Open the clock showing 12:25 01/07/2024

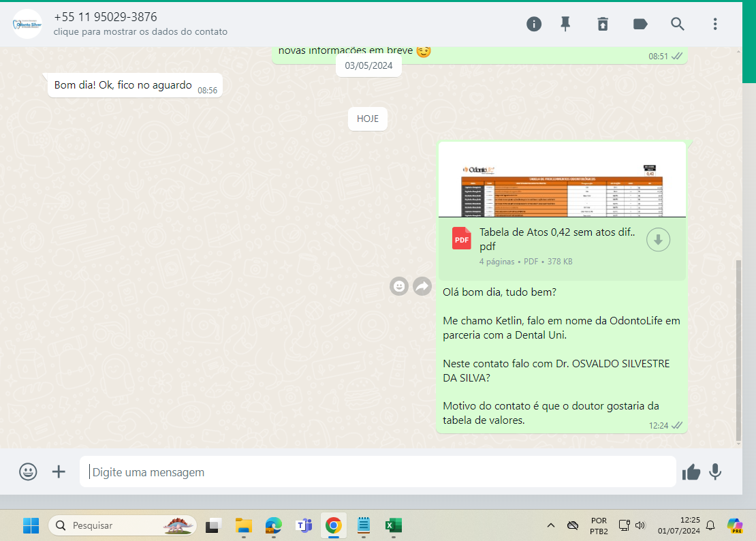(x=679, y=525)
